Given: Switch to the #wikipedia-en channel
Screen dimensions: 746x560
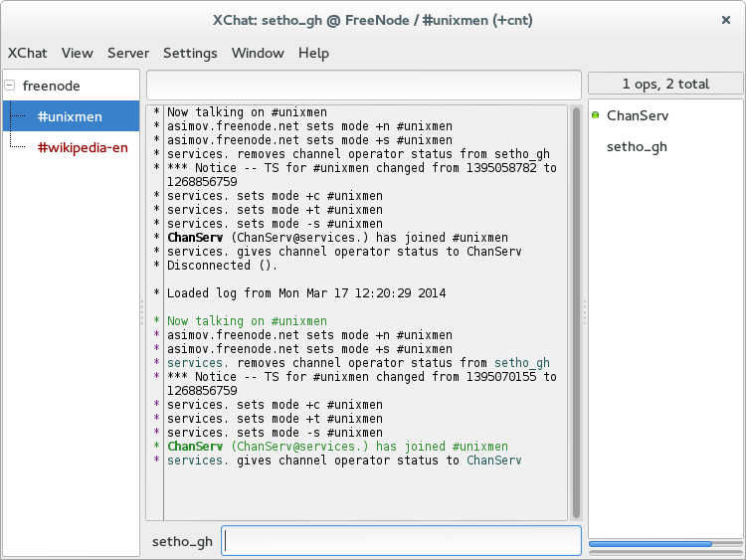Looking at the screenshot, I should click(83, 147).
